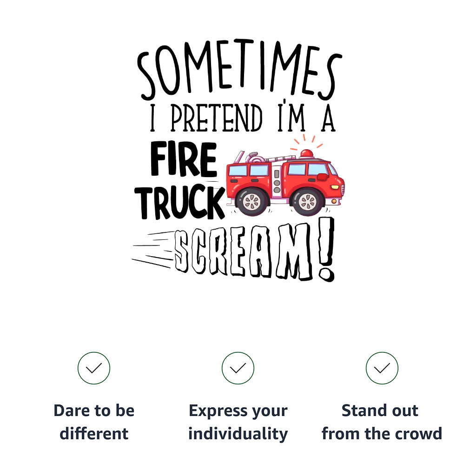
Task: Click the yellow headlight on the fire truck
Action: tap(335, 186)
